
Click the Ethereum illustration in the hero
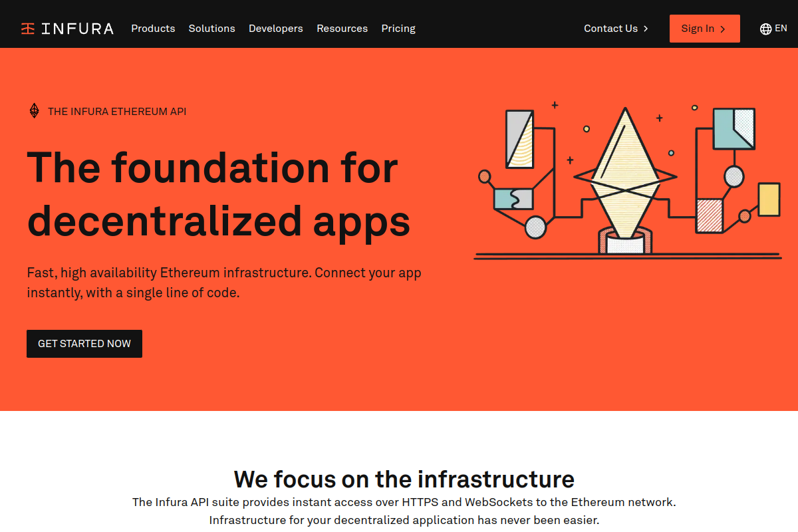628,180
